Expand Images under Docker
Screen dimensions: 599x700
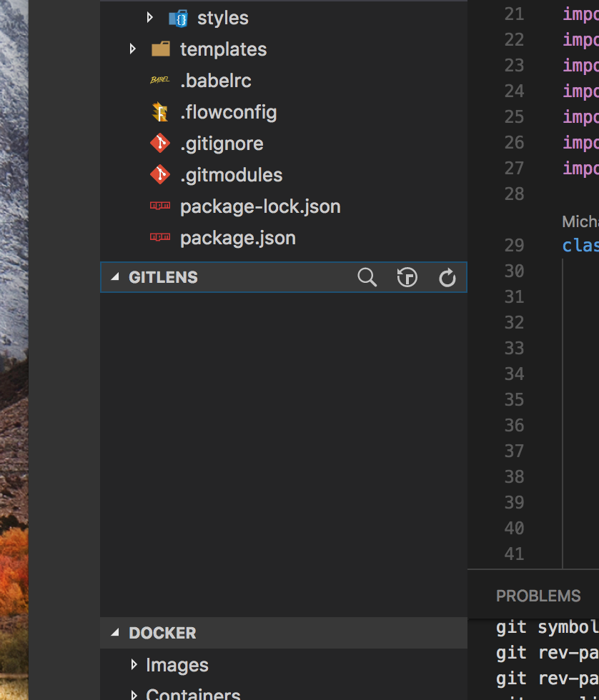[132, 664]
